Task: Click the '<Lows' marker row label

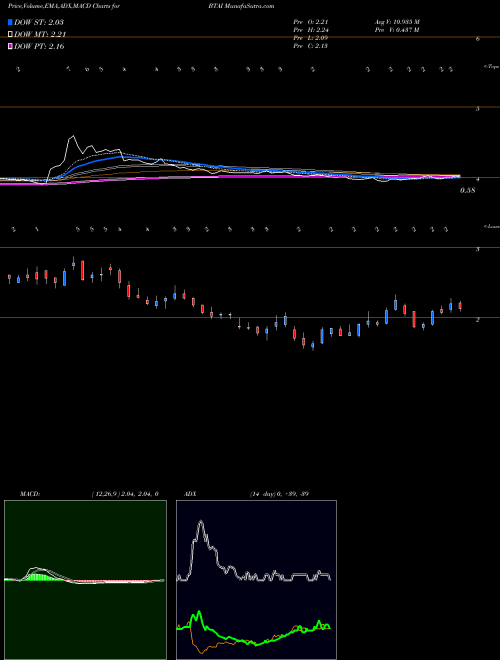Action: (492, 226)
